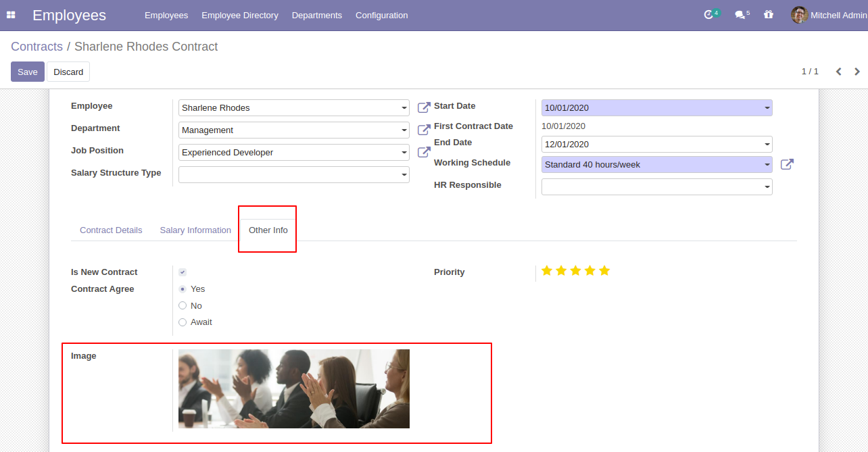Click the contract meeting image

click(294, 388)
